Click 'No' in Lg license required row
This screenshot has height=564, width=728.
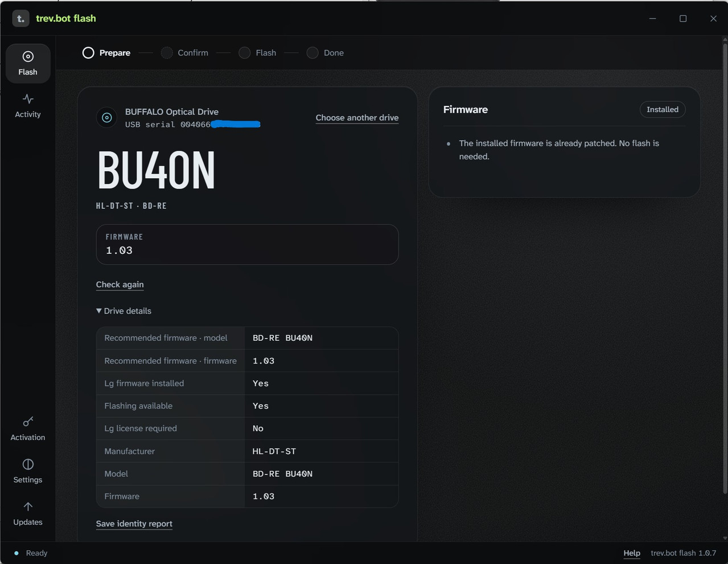258,429
